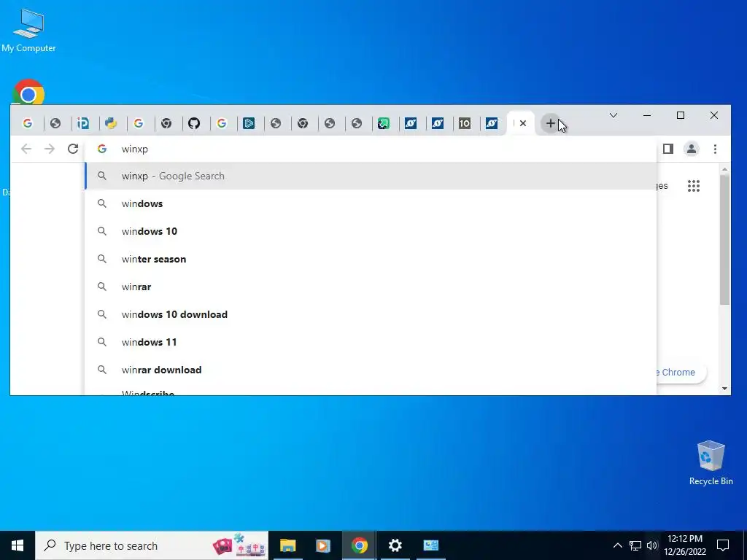Screen dimensions: 747x560
Task: Choose the 'windows 11' suggestion
Action: click(371, 342)
